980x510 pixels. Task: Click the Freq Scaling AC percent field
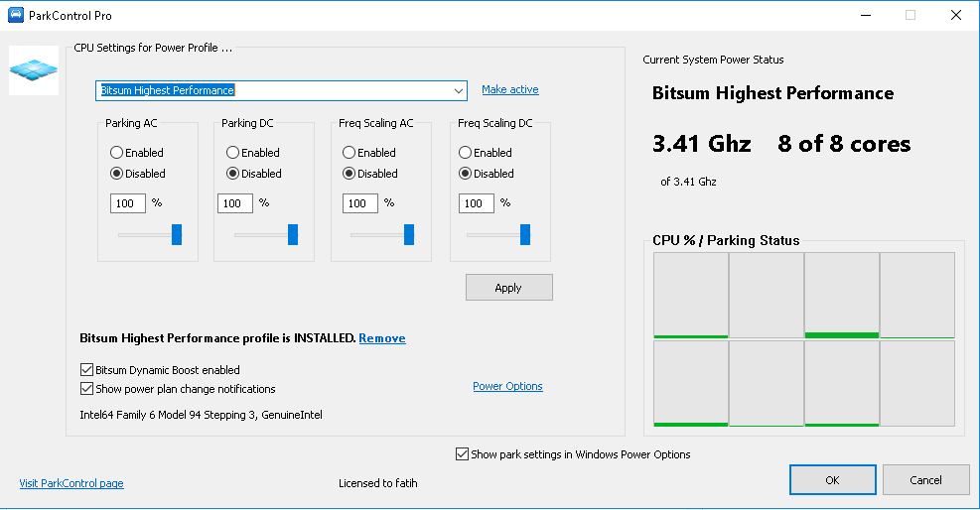tap(360, 203)
